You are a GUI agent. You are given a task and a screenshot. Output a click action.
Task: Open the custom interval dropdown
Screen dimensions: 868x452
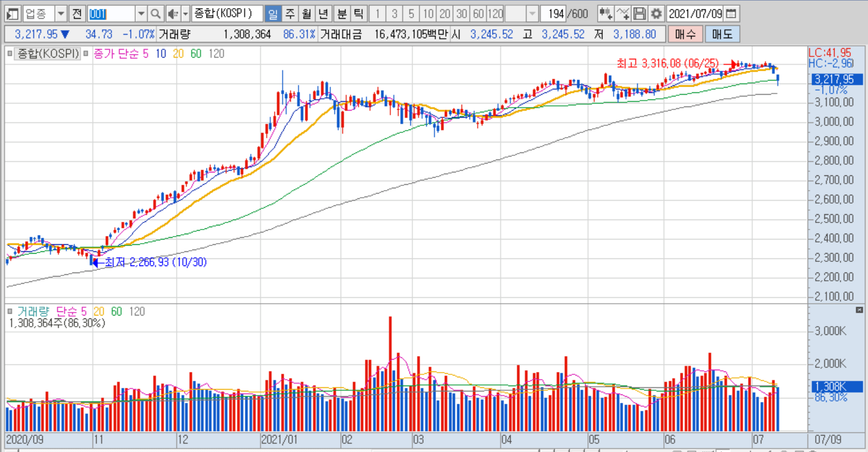[x=532, y=14]
